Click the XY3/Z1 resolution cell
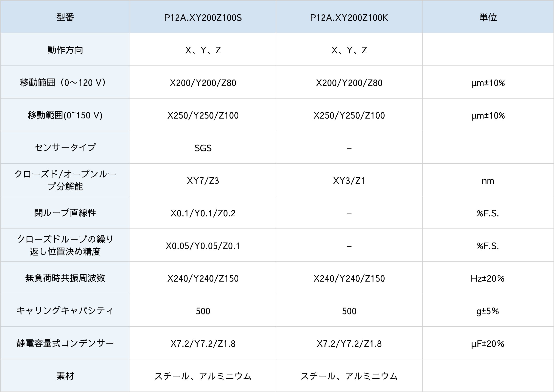Screen dimensions: 554x392 pos(349,181)
